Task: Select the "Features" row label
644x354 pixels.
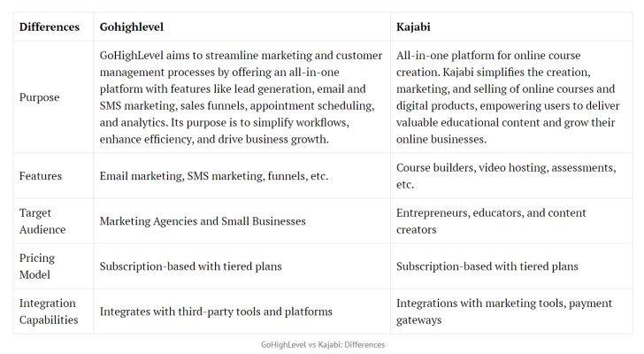Action: click(x=41, y=176)
